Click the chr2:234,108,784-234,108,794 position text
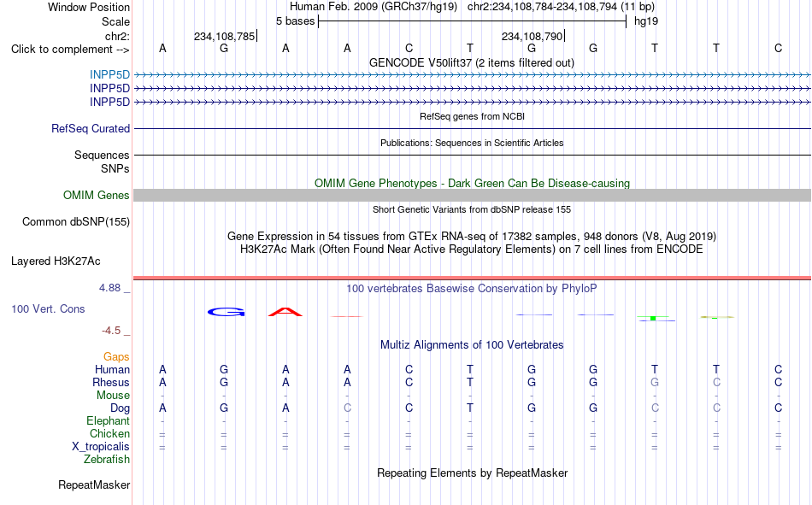This screenshot has width=812, height=505. (x=561, y=7)
